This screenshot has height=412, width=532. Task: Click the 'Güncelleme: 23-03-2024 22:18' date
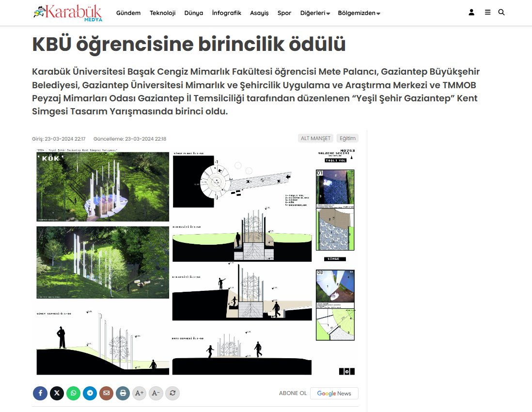pos(129,139)
